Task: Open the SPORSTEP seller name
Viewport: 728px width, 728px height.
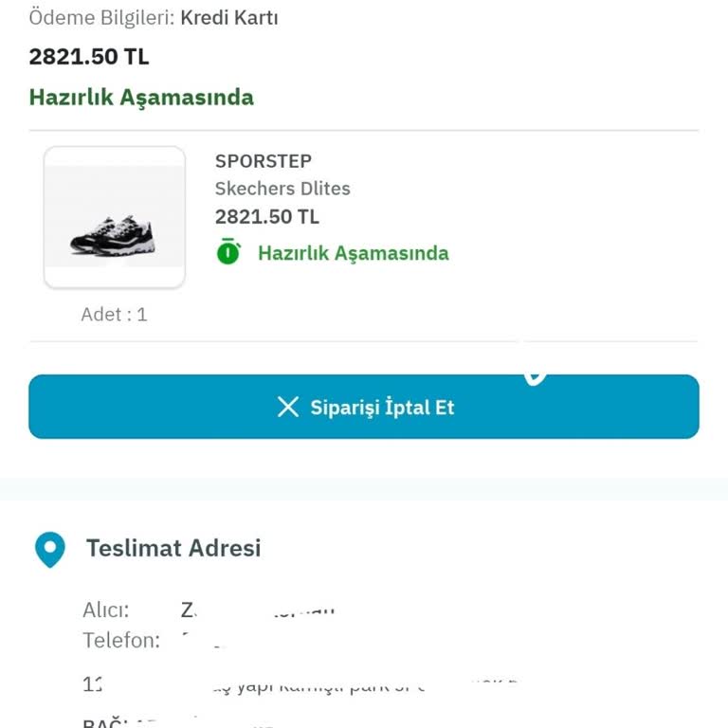Action: coord(263,161)
